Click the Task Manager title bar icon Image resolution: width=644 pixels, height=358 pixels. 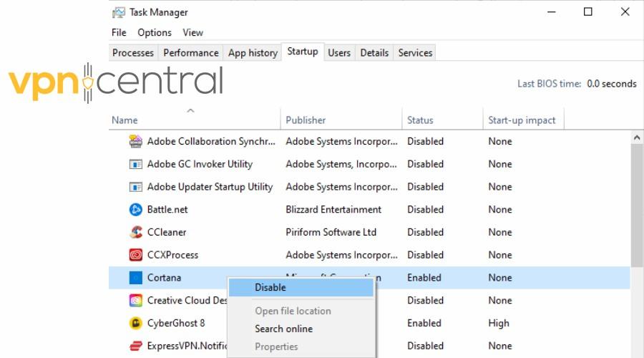tap(118, 12)
